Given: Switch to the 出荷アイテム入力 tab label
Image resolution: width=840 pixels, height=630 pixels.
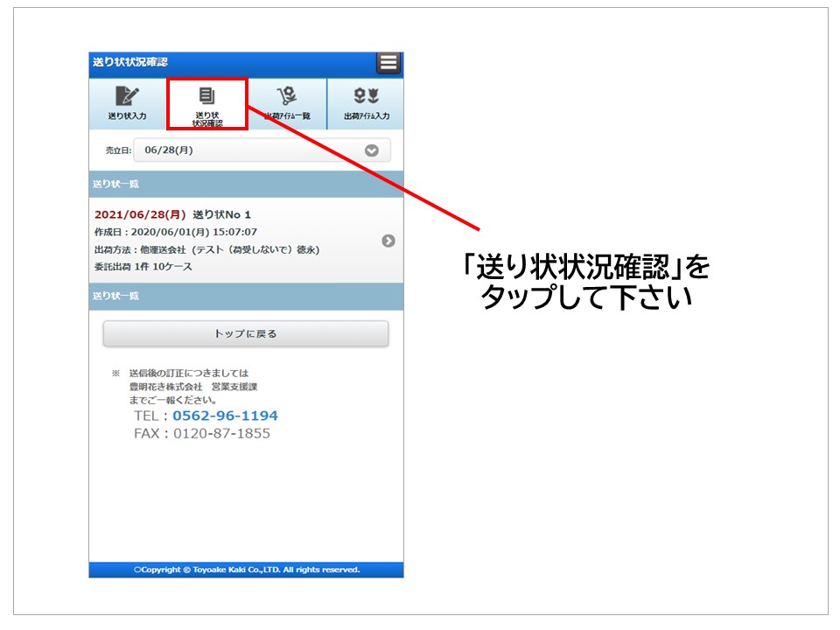Looking at the screenshot, I should 366,116.
